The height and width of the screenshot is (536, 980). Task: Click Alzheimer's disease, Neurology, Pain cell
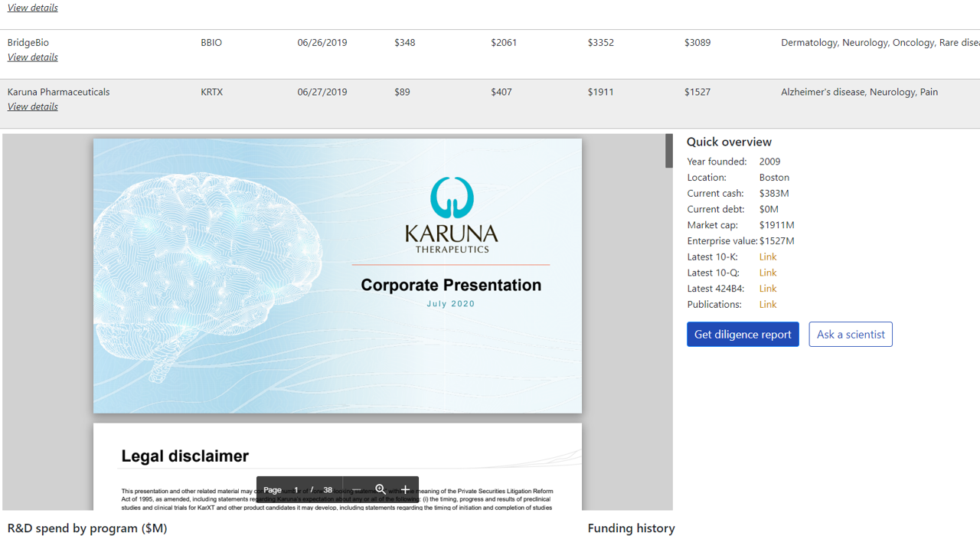(860, 92)
